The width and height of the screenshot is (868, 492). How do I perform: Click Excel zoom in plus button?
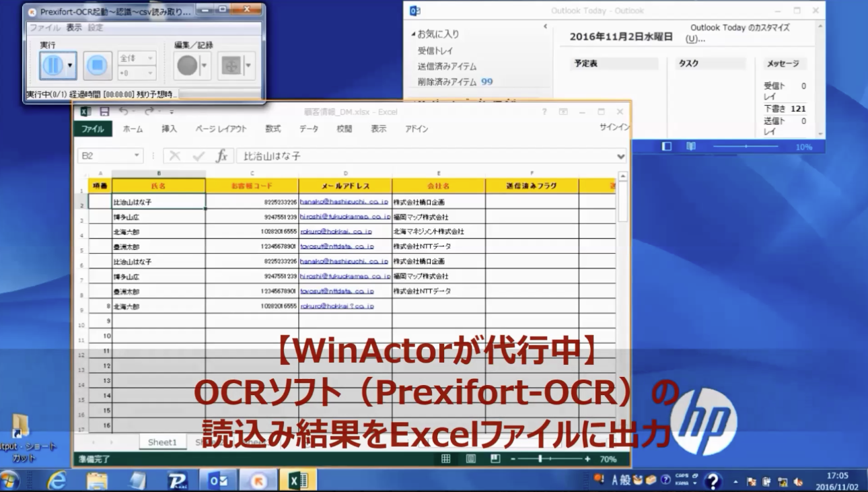pos(587,459)
